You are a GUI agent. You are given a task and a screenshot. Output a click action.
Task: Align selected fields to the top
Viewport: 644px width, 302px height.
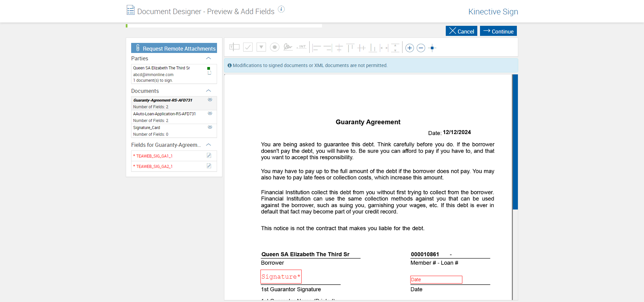[351, 48]
